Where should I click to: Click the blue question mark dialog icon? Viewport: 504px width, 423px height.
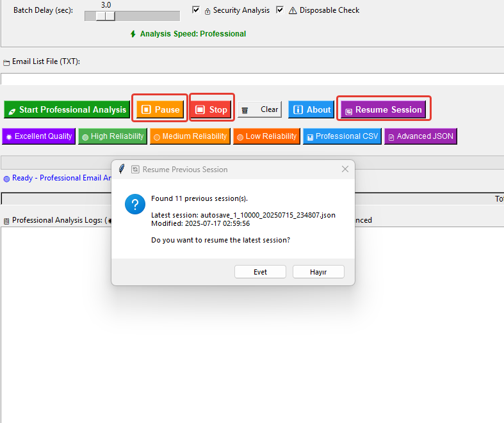click(134, 205)
